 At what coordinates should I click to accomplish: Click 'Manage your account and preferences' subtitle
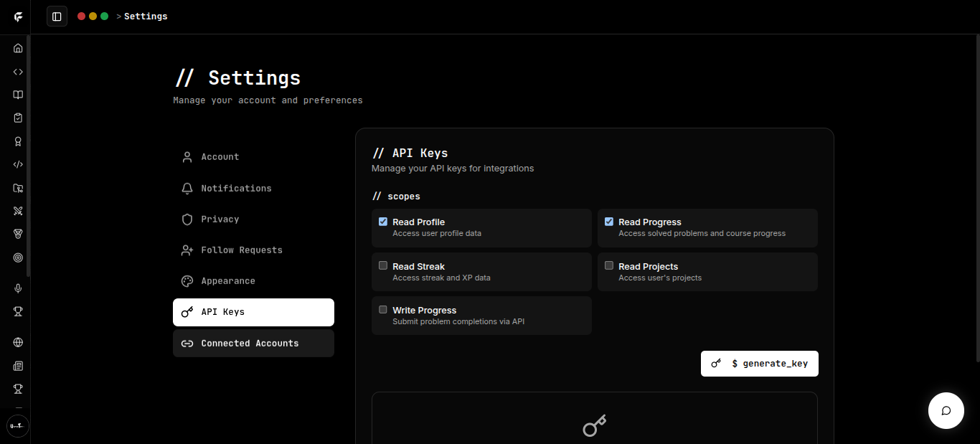pos(268,100)
